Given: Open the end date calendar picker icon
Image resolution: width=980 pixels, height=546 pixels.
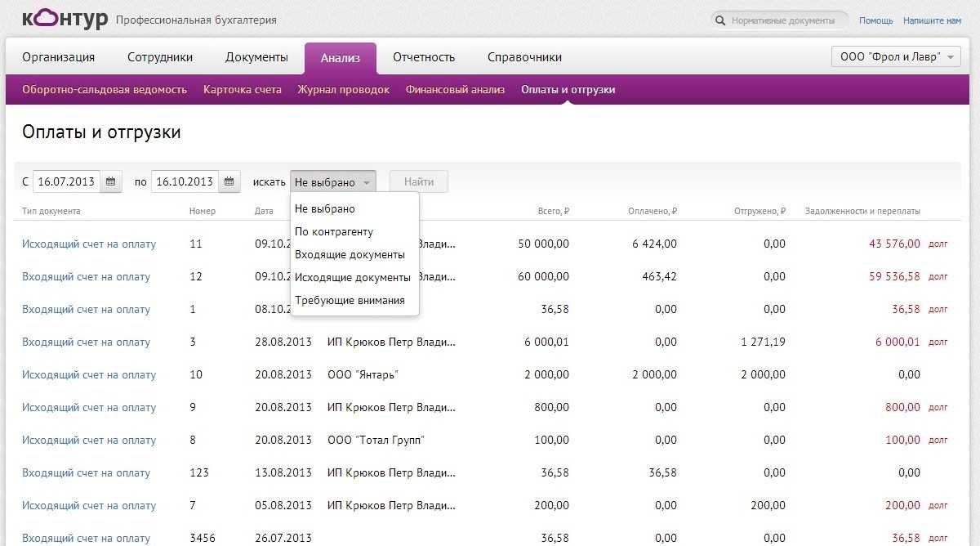Looking at the screenshot, I should [x=229, y=181].
